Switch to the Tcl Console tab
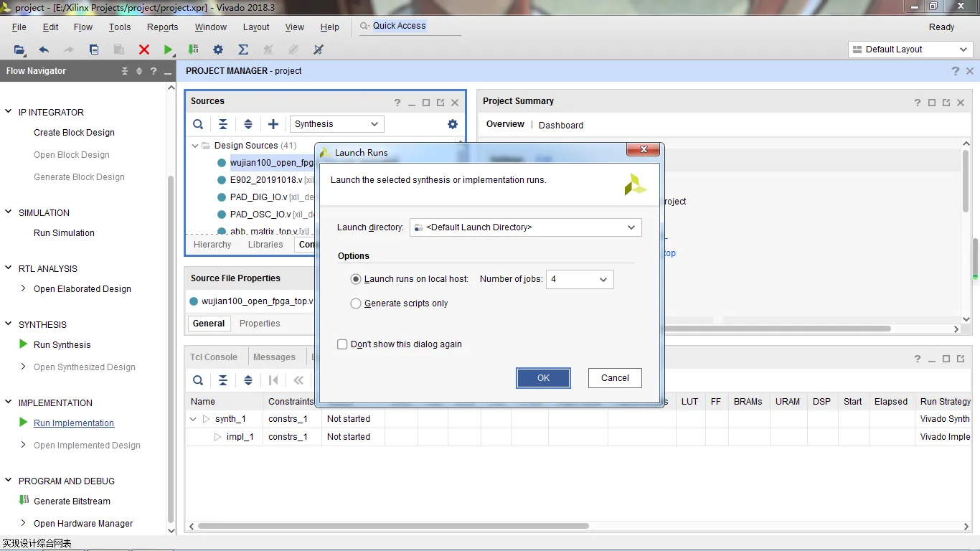Screen dimensions: 980x551 (x=214, y=357)
